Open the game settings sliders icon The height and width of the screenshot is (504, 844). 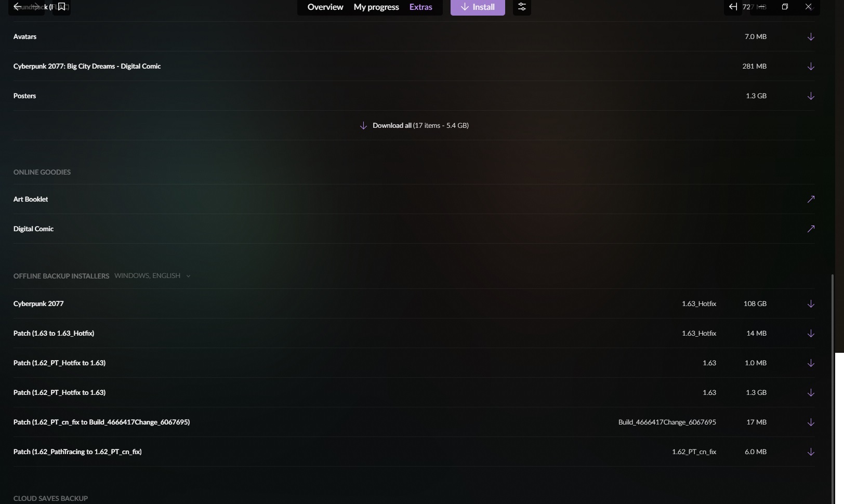(522, 7)
